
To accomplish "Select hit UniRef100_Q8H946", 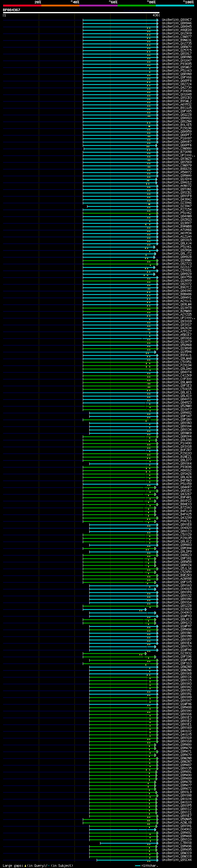I will 177,23.
